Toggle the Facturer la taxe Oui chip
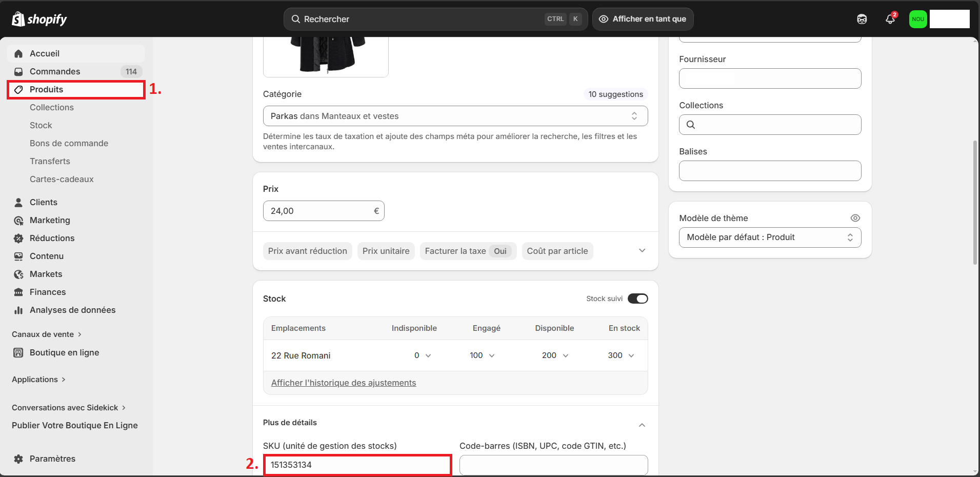Image resolution: width=980 pixels, height=477 pixels. (468, 251)
